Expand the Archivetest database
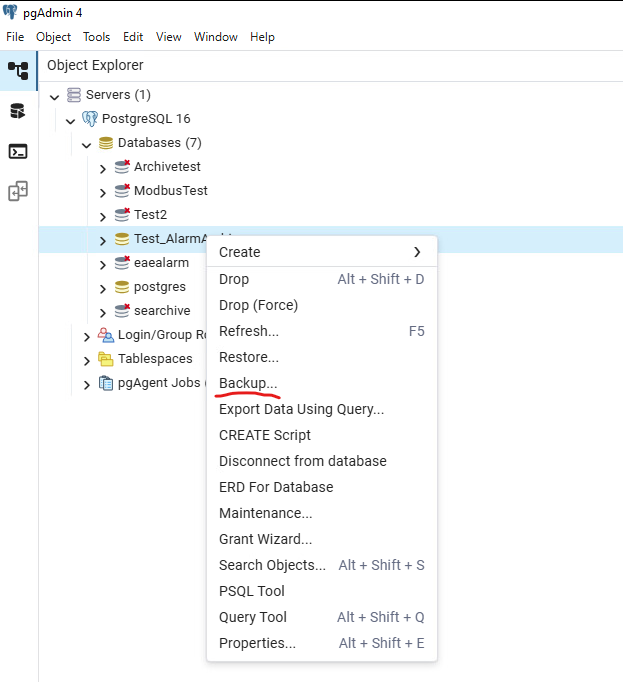Image resolution: width=623 pixels, height=682 pixels. pyautogui.click(x=103, y=169)
